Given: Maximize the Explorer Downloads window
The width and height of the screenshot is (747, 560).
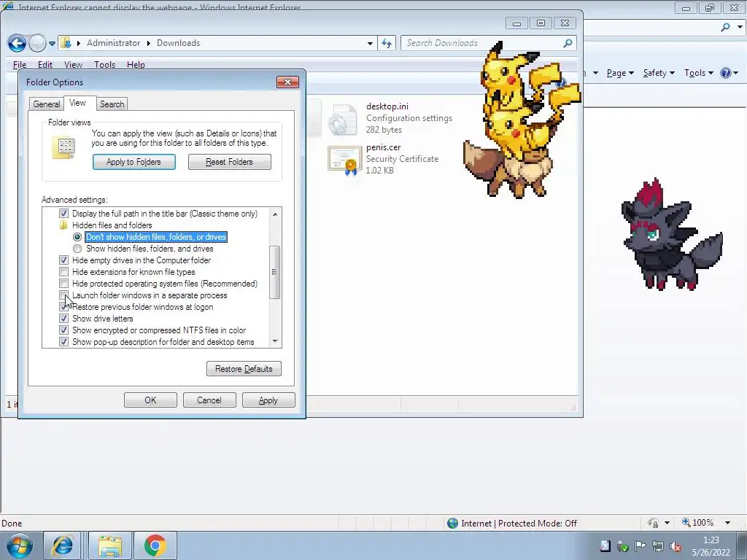Looking at the screenshot, I should tap(541, 23).
